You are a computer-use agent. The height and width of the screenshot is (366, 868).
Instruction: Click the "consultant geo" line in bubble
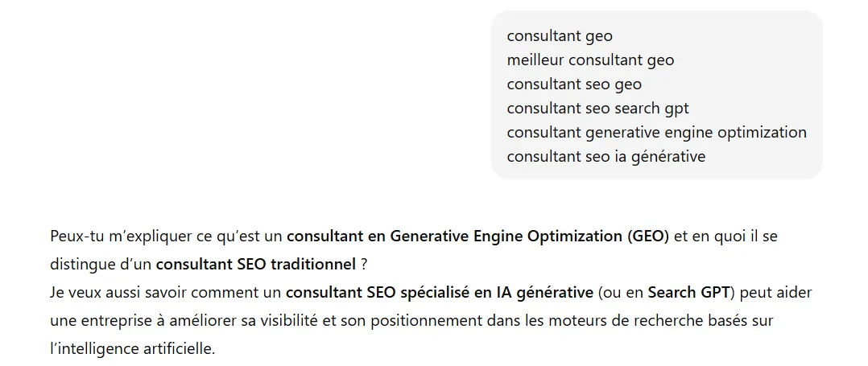tap(560, 36)
